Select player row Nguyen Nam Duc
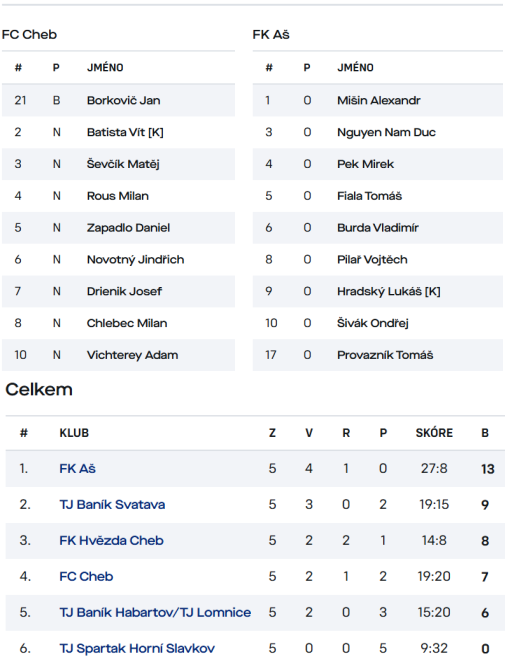Screen dimensions: 505x664 [378, 132]
